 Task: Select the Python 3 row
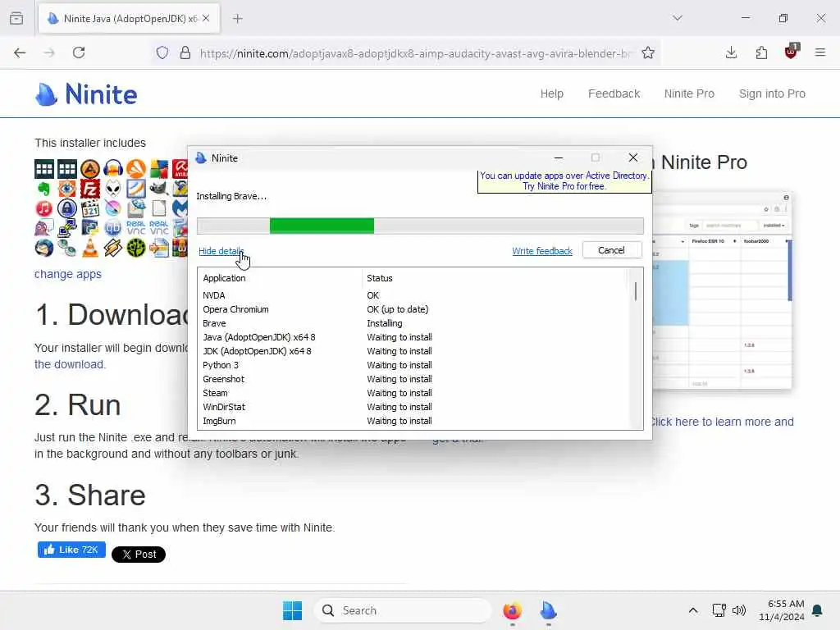[x=413, y=365]
